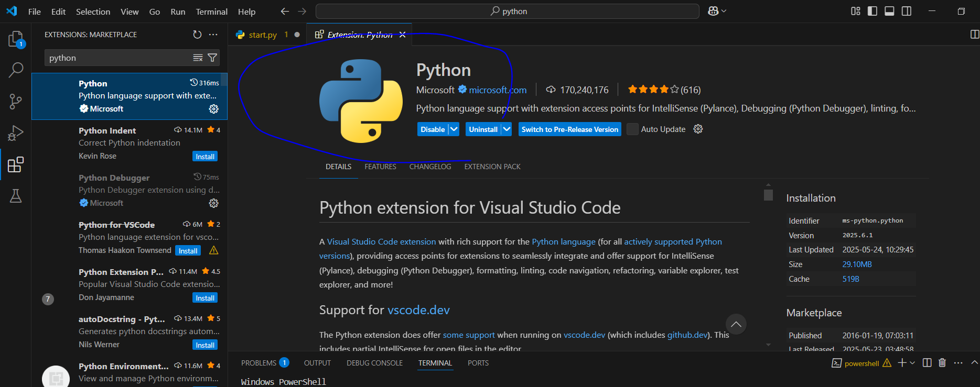Switch to the CHANGELOG tab
The width and height of the screenshot is (980, 387).
(x=430, y=167)
